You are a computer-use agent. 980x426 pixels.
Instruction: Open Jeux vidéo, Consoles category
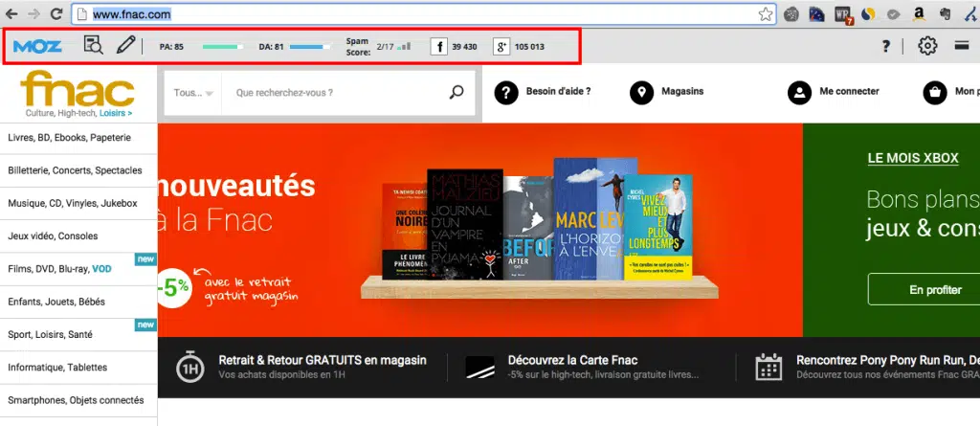click(x=78, y=235)
